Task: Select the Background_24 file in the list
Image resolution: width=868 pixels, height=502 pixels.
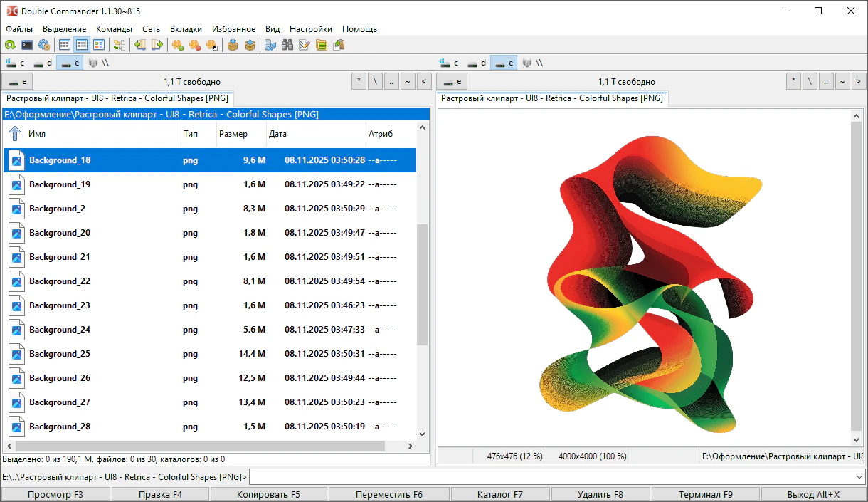Action: point(60,330)
